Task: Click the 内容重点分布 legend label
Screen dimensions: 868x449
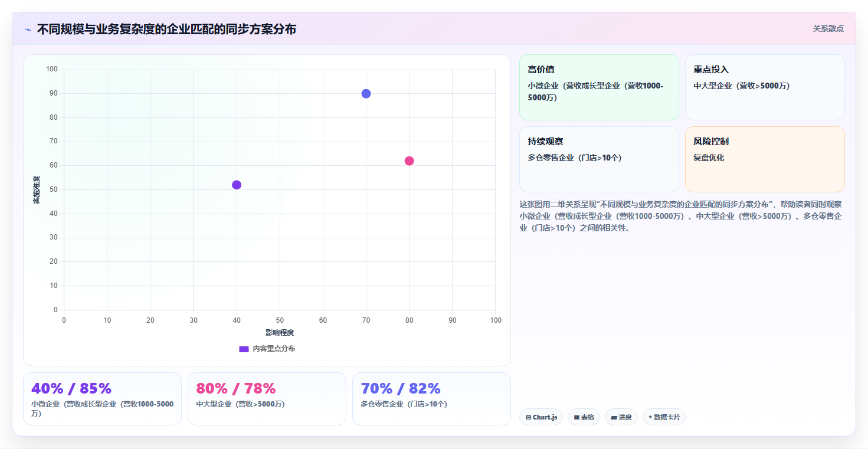Action: point(274,349)
